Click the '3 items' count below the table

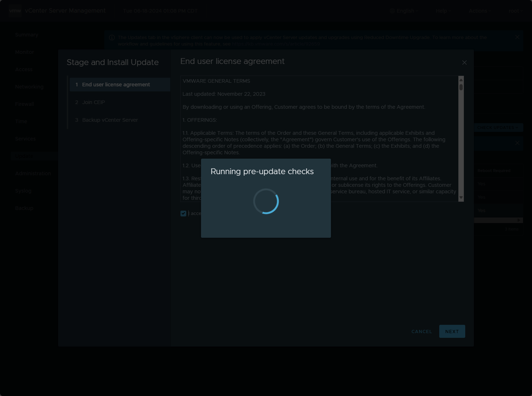[x=512, y=229]
